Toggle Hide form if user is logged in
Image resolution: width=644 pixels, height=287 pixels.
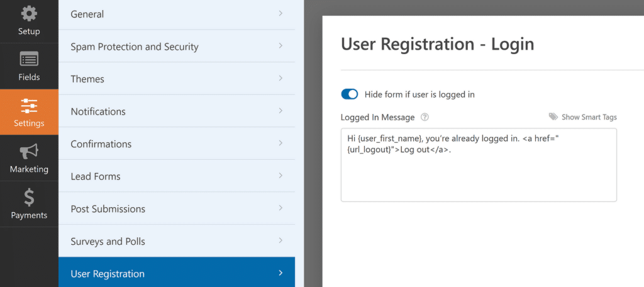click(350, 94)
